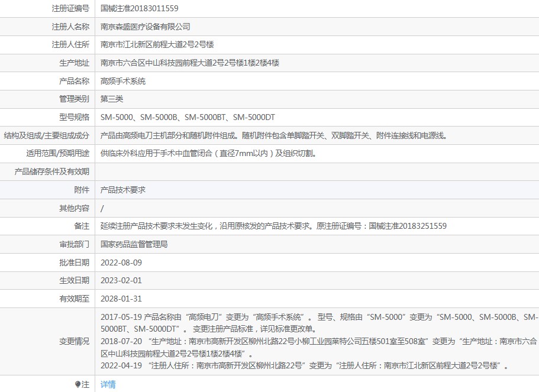
Task: Click the 注册人名称 label
Action: tap(70, 27)
